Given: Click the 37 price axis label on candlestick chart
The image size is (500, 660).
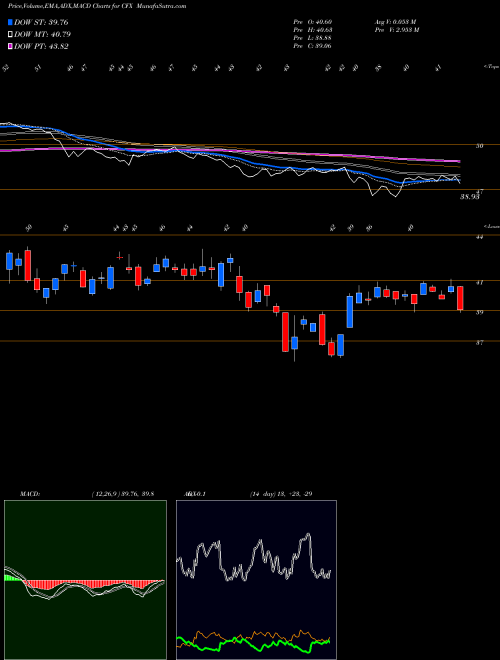Looking at the screenshot, I should tap(479, 343).
